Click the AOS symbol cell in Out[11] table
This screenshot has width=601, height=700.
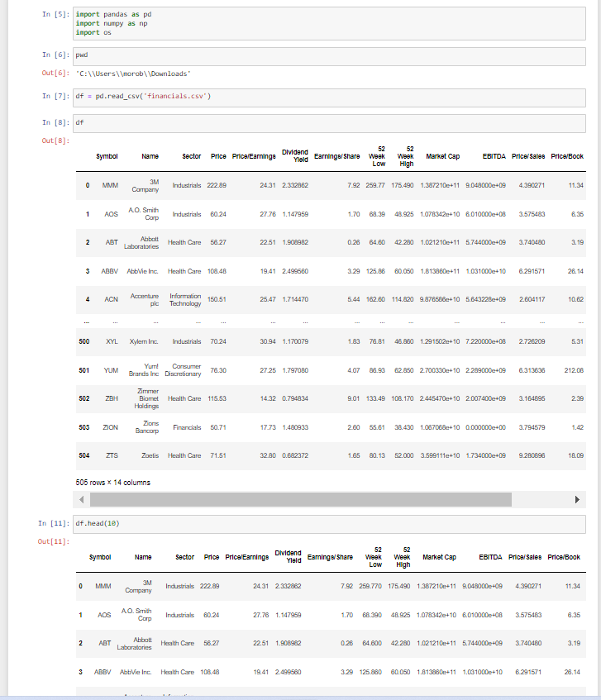104,615
